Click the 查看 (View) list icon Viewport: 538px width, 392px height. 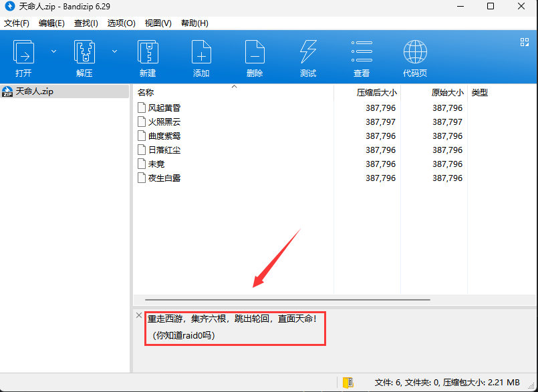point(362,52)
